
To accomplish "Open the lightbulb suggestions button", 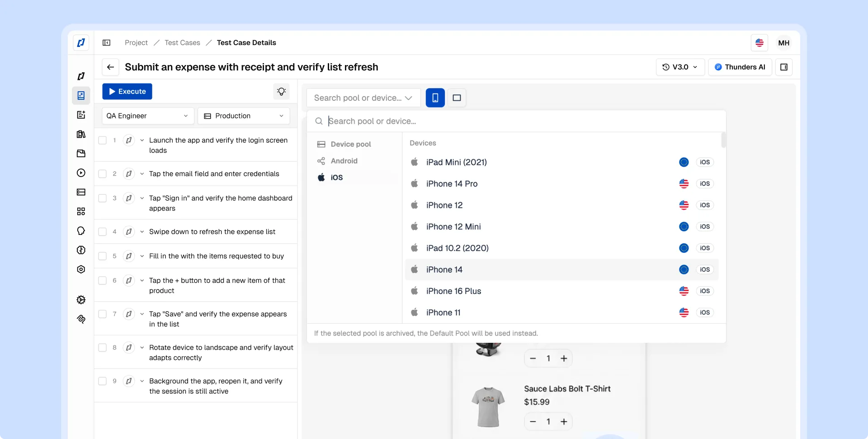I will point(281,92).
